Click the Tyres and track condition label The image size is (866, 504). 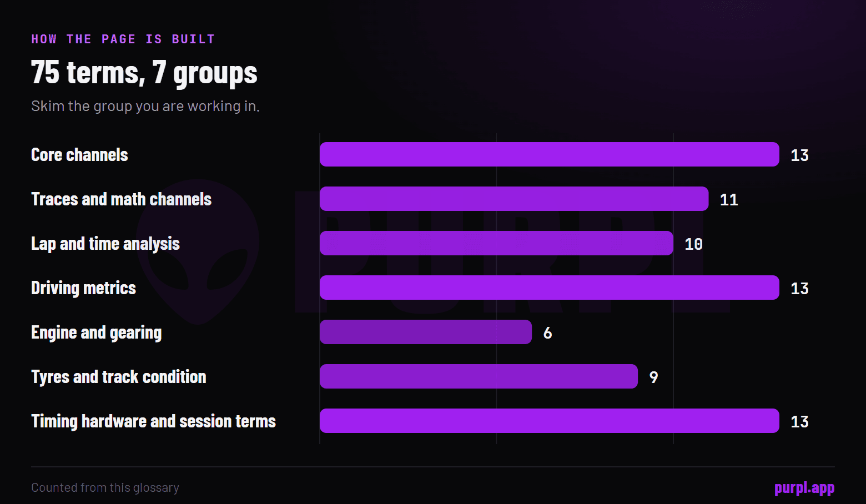coord(118,377)
